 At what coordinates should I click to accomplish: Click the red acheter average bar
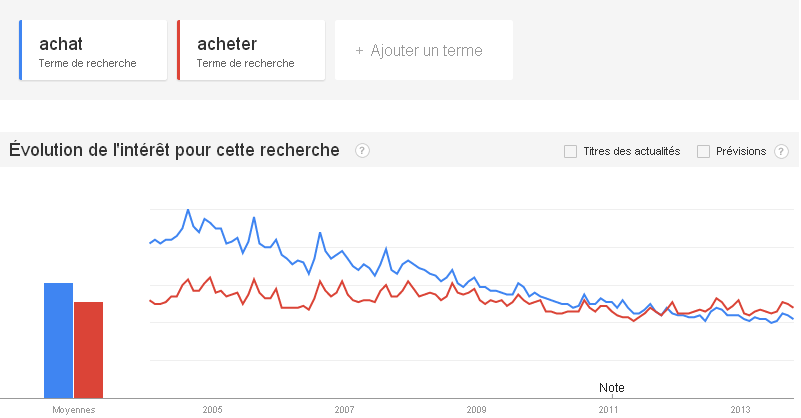coord(88,349)
